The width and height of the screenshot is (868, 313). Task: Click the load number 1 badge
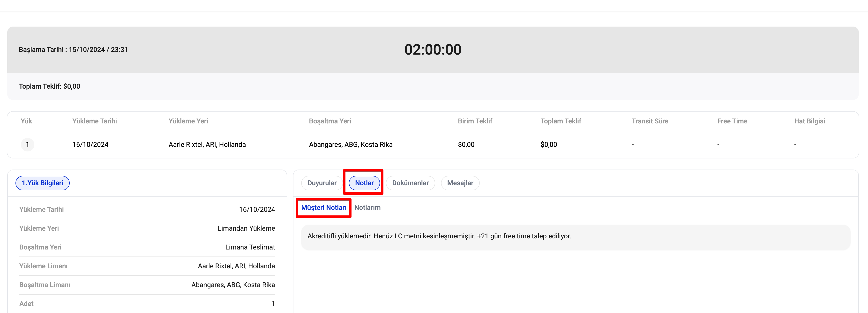point(27,144)
